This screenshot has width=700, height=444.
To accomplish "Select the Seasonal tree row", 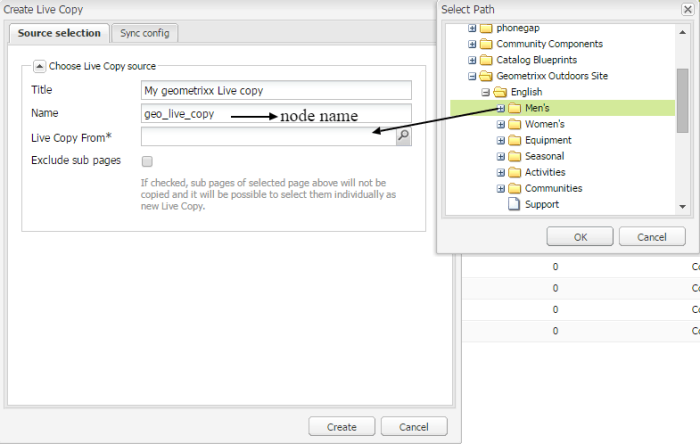I will [562, 156].
